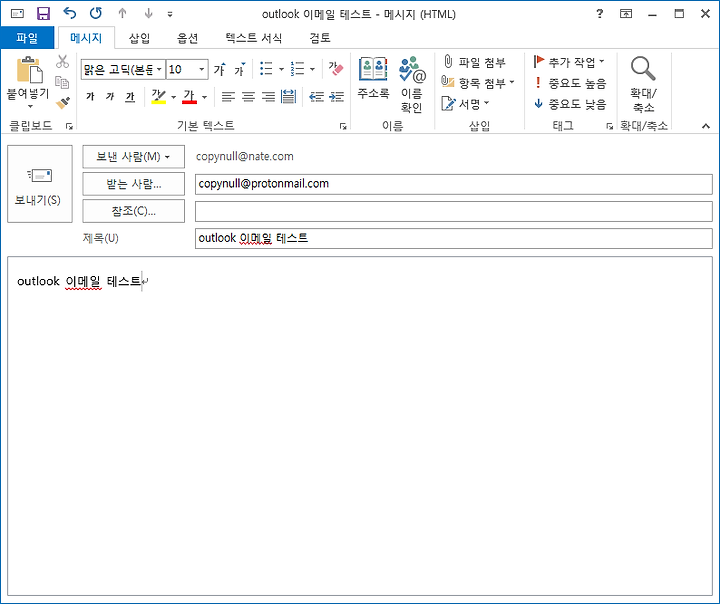Viewport: 720px width, 604px height.
Task: Click the subject field outlook 이메일 테스트
Action: pos(454,238)
